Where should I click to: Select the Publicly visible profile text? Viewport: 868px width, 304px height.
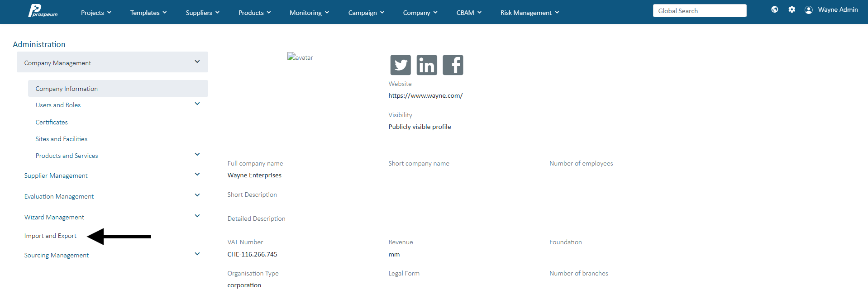tap(420, 127)
